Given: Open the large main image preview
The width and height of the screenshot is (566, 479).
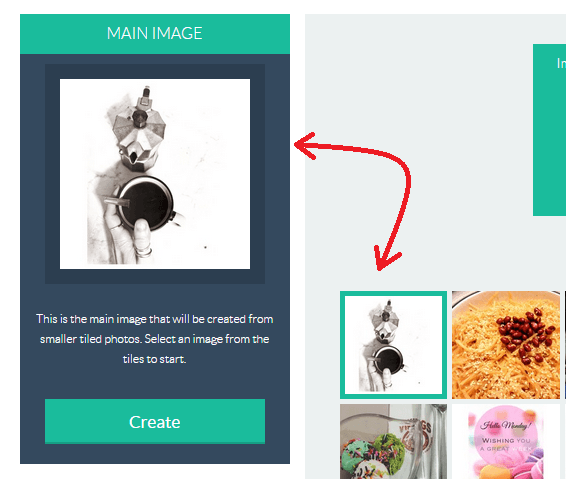Looking at the screenshot, I should tap(155, 174).
